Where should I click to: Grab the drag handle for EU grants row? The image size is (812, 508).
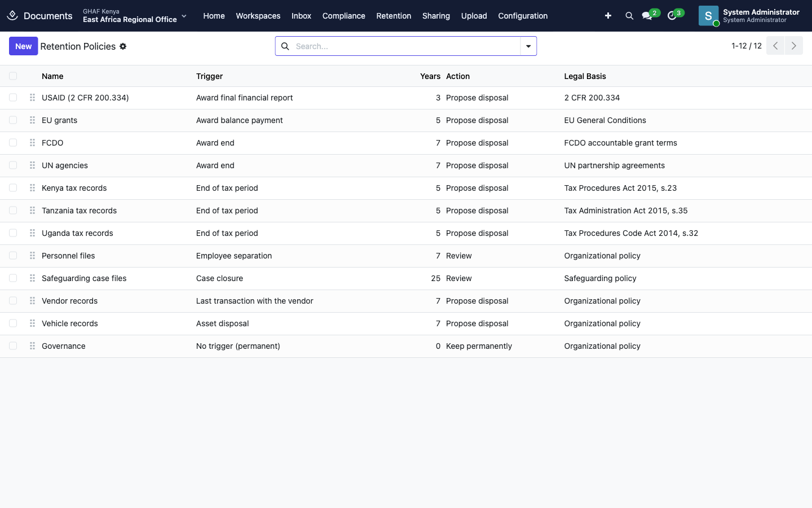32,120
